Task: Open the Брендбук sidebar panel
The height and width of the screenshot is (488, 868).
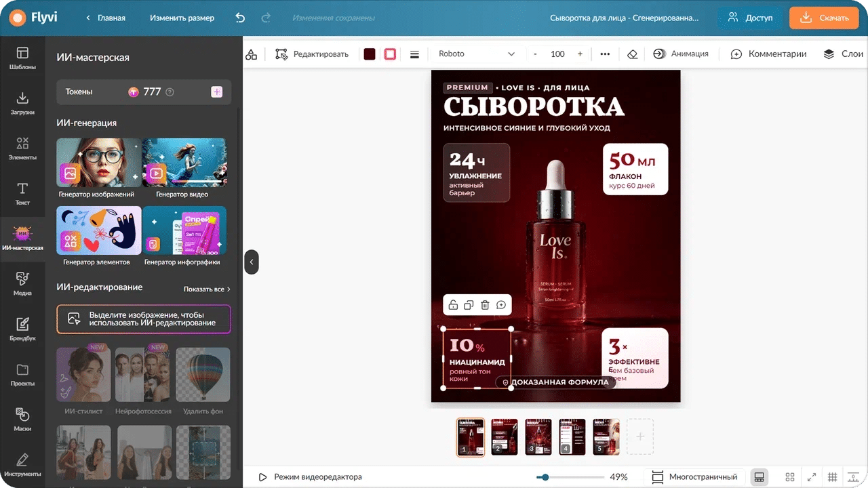Action: tap(22, 329)
